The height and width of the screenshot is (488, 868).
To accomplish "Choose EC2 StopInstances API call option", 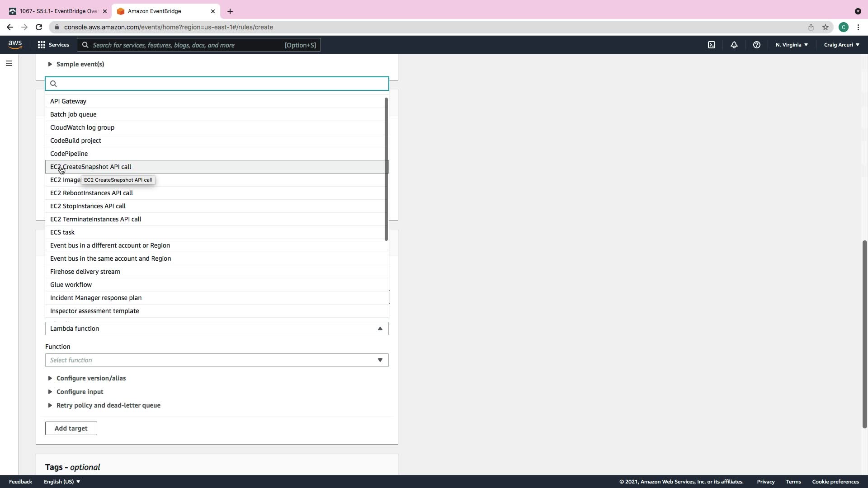I will (x=88, y=206).
